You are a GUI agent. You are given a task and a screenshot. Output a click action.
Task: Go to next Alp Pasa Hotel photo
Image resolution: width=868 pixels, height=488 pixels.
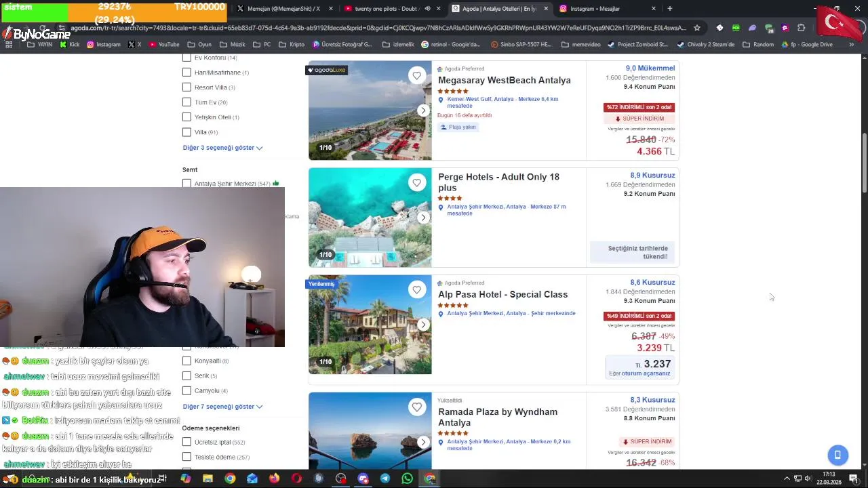point(423,325)
